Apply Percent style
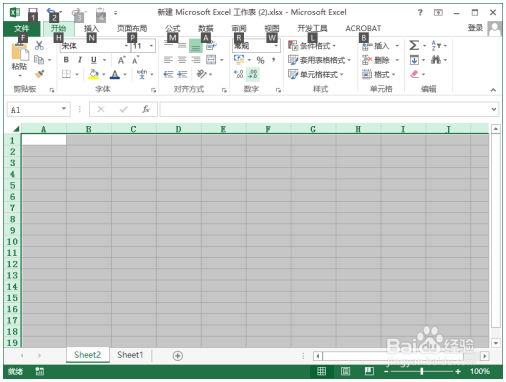The image size is (506, 382). coord(260,60)
